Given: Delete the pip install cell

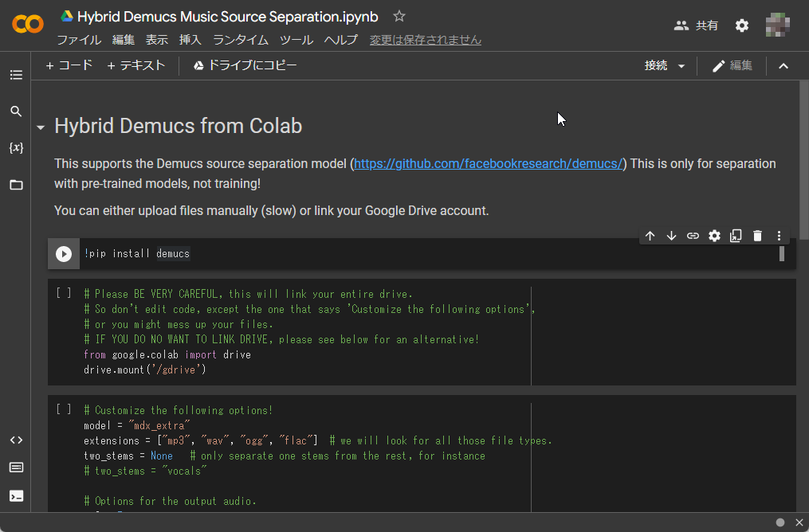Looking at the screenshot, I should [x=756, y=236].
